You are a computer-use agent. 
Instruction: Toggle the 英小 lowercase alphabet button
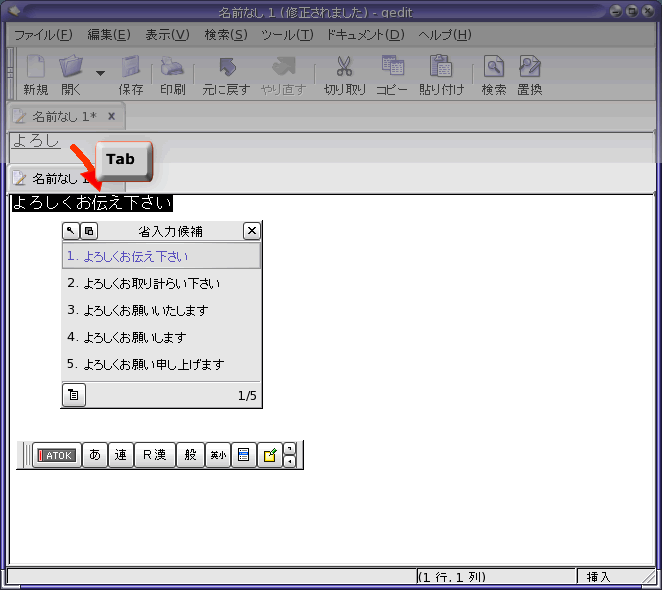[x=218, y=455]
